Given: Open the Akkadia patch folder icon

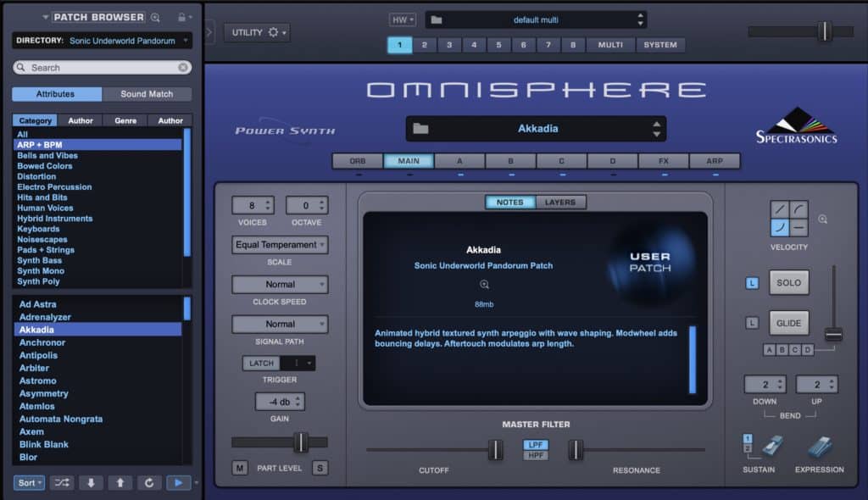Looking at the screenshot, I should click(x=420, y=129).
